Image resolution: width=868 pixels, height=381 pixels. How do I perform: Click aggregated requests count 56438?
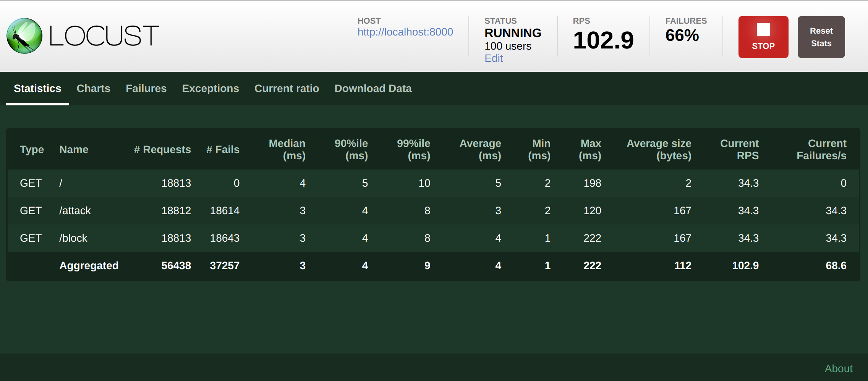(x=176, y=266)
